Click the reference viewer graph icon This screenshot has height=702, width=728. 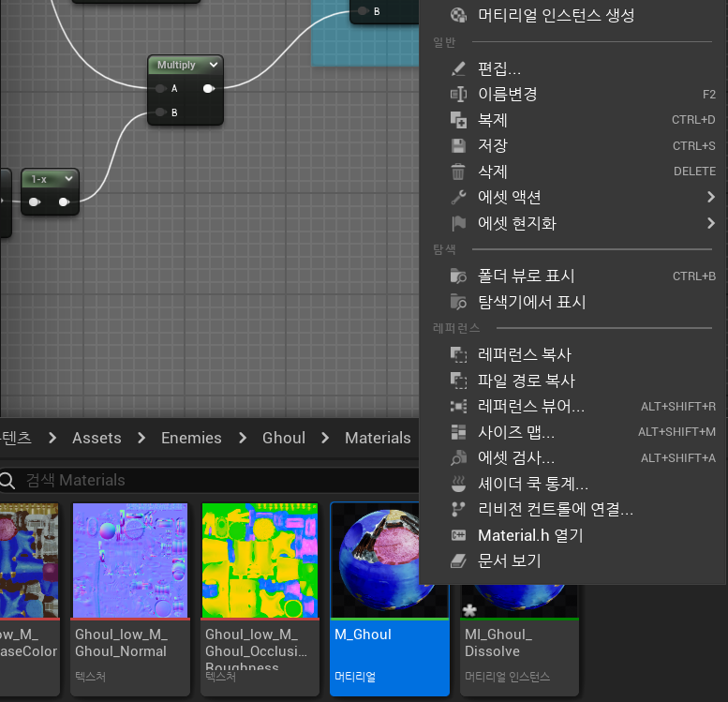click(458, 407)
